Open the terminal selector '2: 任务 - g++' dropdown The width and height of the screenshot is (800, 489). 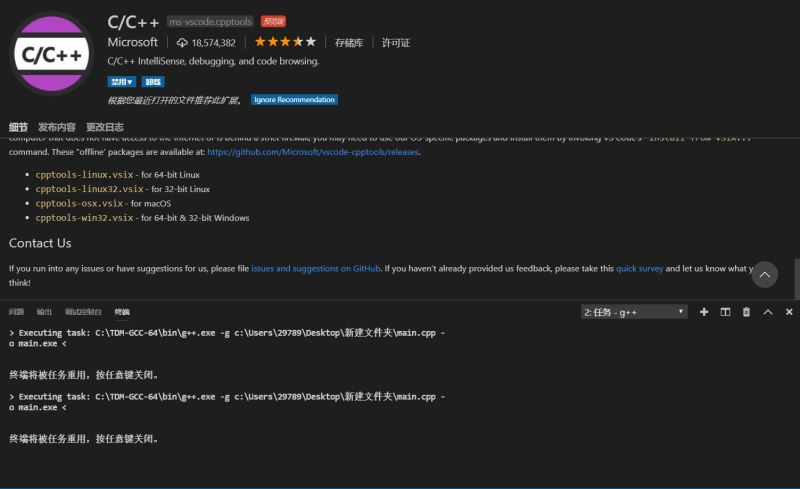634,312
